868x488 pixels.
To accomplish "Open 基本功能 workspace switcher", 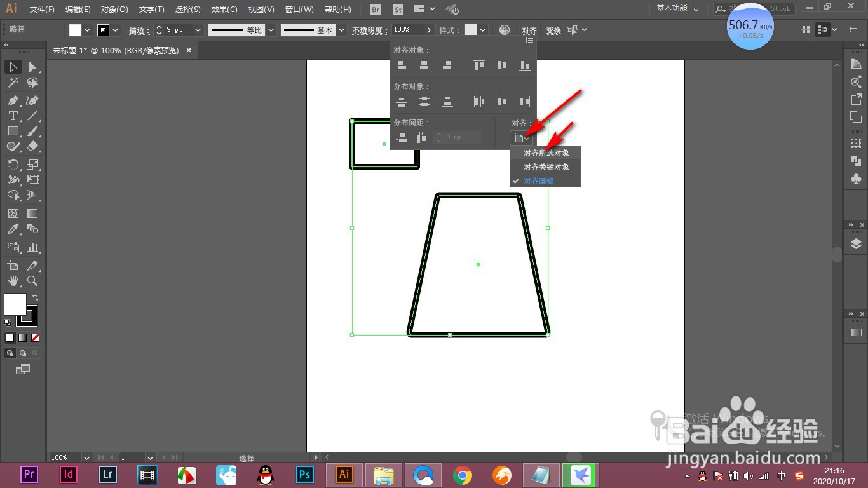I will [x=677, y=9].
